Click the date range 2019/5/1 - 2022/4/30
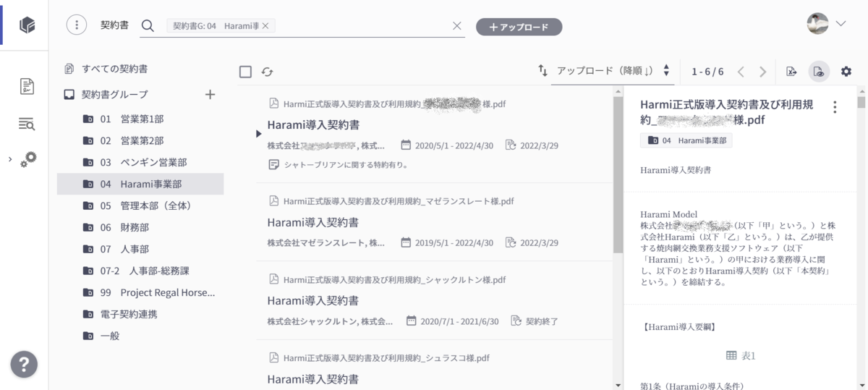The image size is (868, 390). point(454,242)
